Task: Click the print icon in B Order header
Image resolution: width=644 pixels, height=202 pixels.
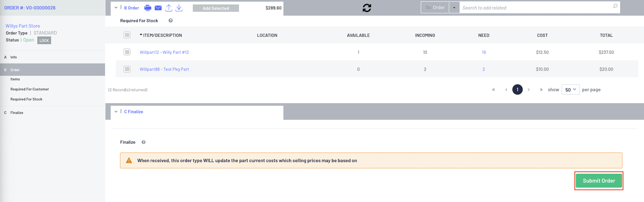Action: click(x=148, y=8)
